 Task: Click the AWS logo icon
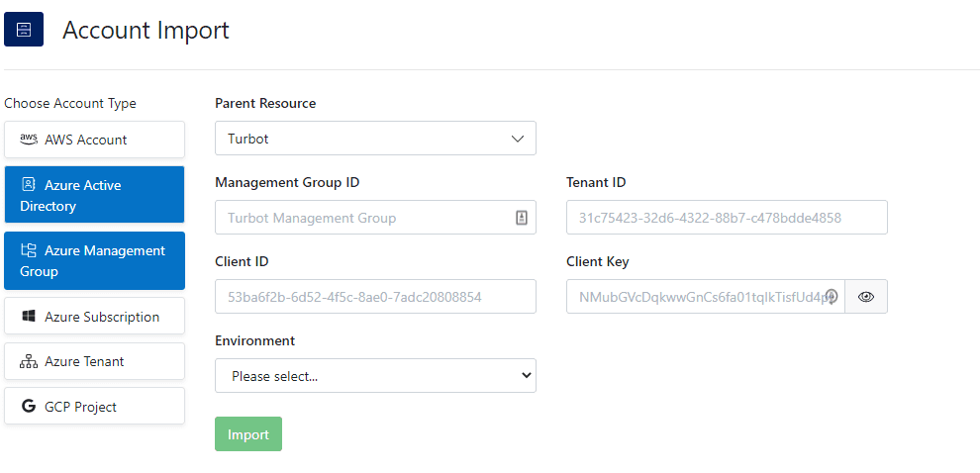[x=29, y=140]
